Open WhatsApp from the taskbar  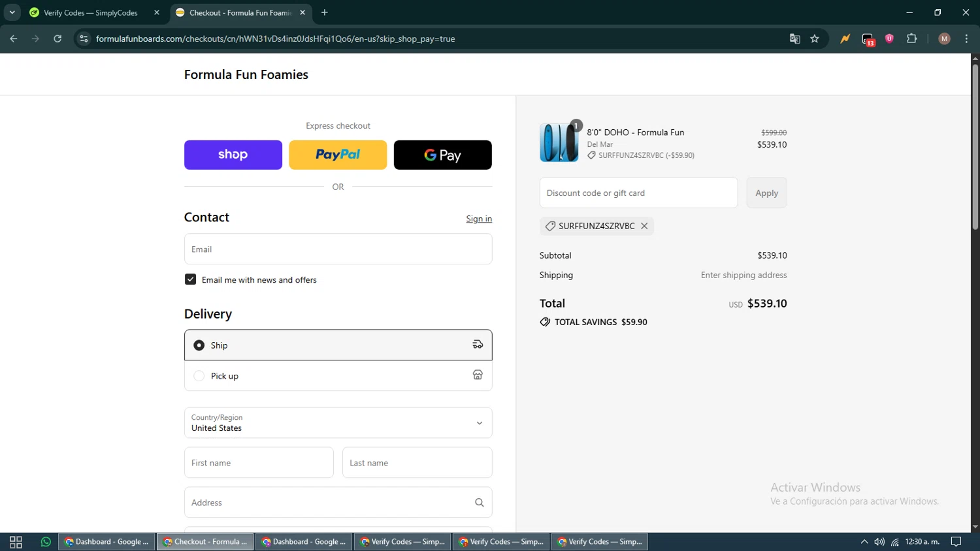(46, 542)
